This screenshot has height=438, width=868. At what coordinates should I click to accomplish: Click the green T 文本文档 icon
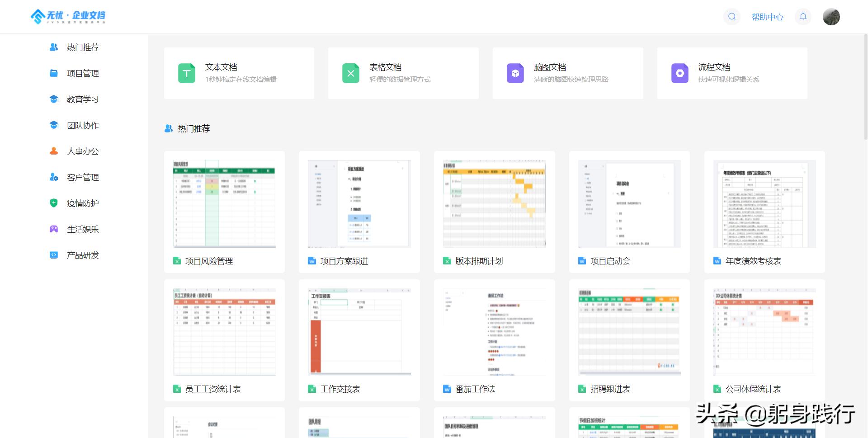(186, 73)
